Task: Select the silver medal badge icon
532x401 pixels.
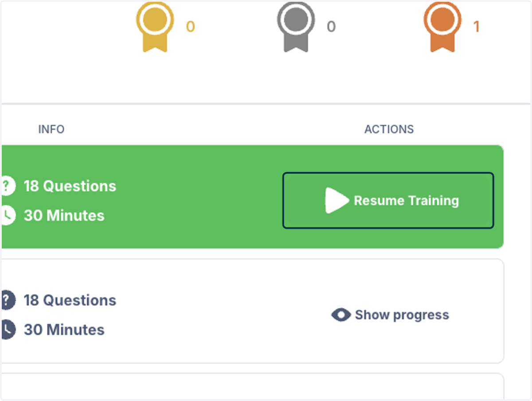Action: [296, 27]
